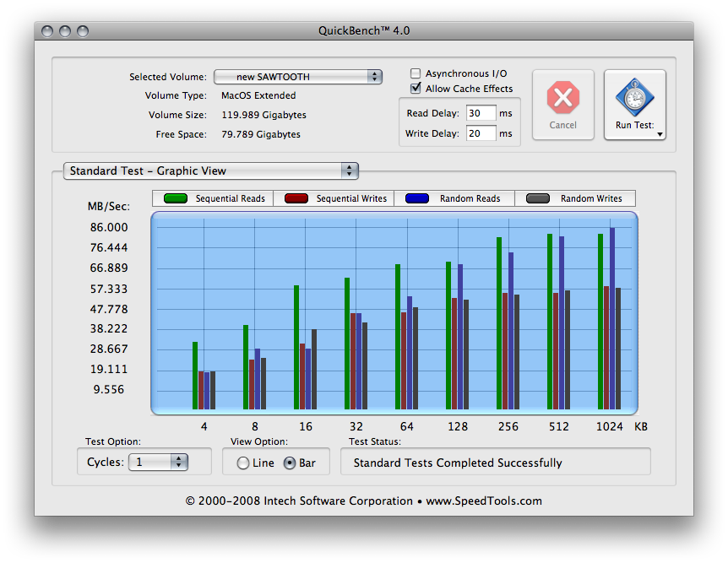Viewport: 728px width, 563px height.
Task: Click the 512 transfer size label
Action: point(558,426)
